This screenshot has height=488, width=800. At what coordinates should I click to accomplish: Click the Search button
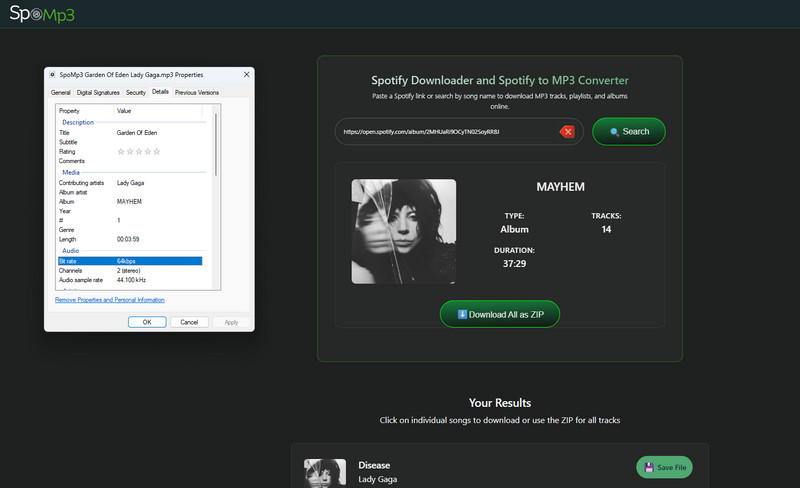pyautogui.click(x=629, y=132)
